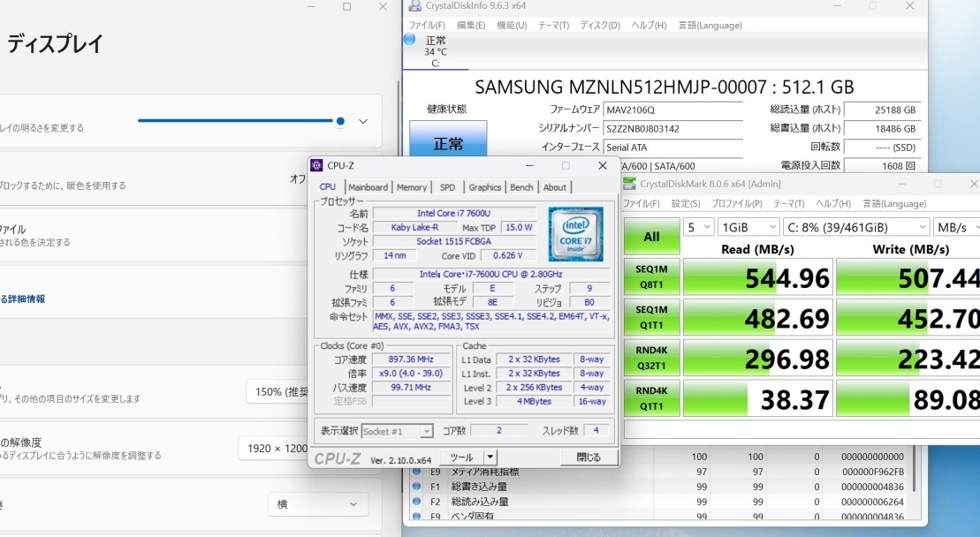Run the SEQ1M Q8T1 test
Image resolution: width=980 pixels, height=537 pixels.
[x=652, y=276]
